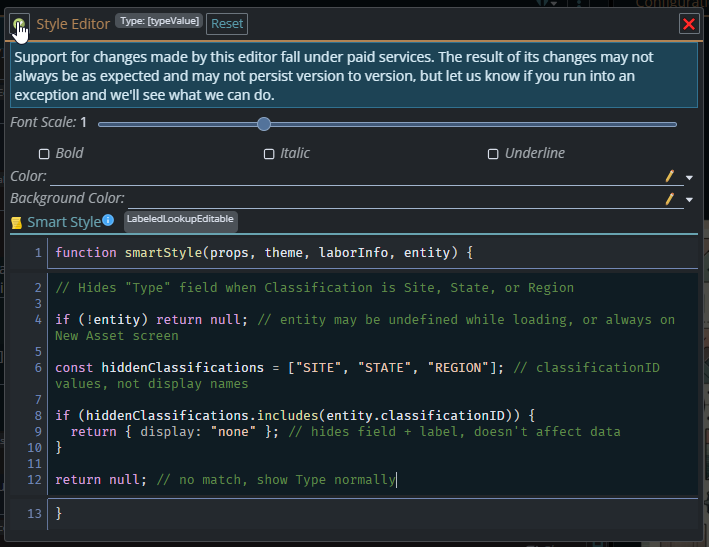Click closing brace on line 13

pyautogui.click(x=58, y=514)
